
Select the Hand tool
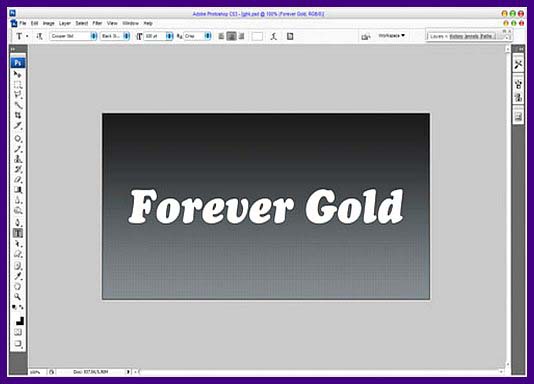coord(17,286)
